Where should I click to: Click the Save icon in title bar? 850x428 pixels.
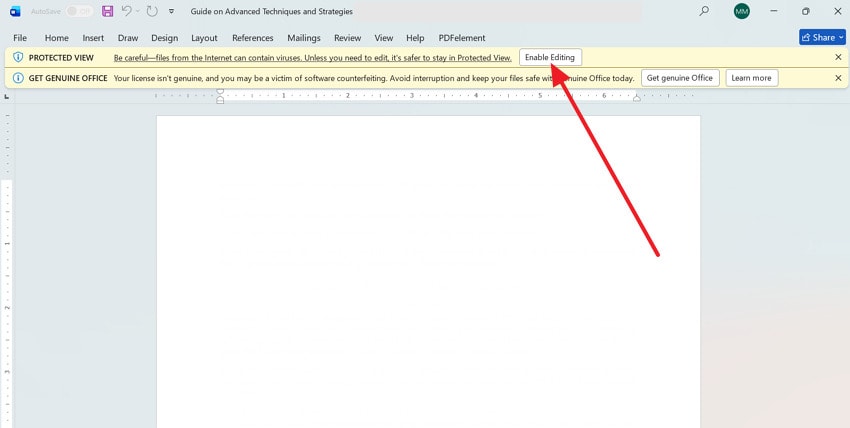click(107, 11)
